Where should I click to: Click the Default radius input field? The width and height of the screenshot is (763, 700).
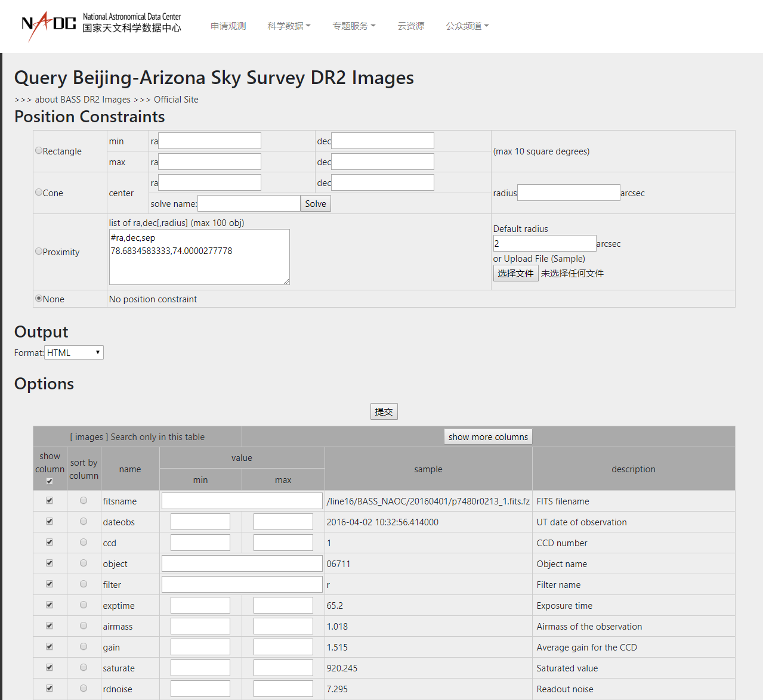tap(545, 243)
